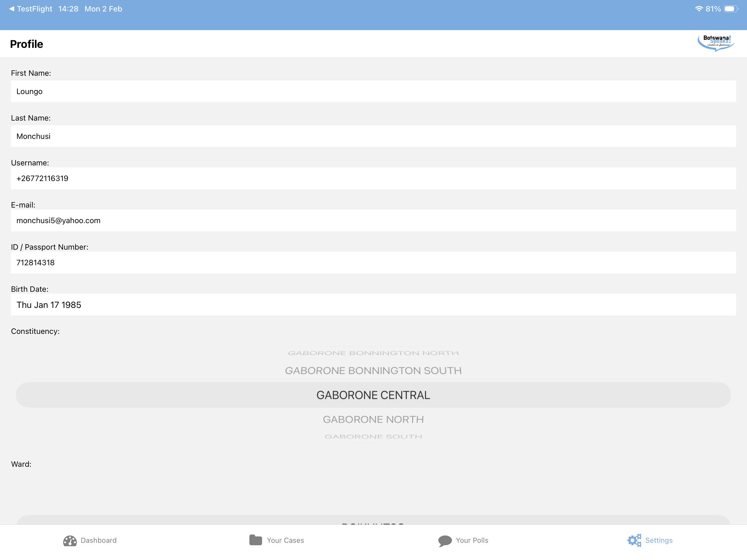Edit the ID / Passport Number field
The image size is (747, 560).
coord(373,262)
